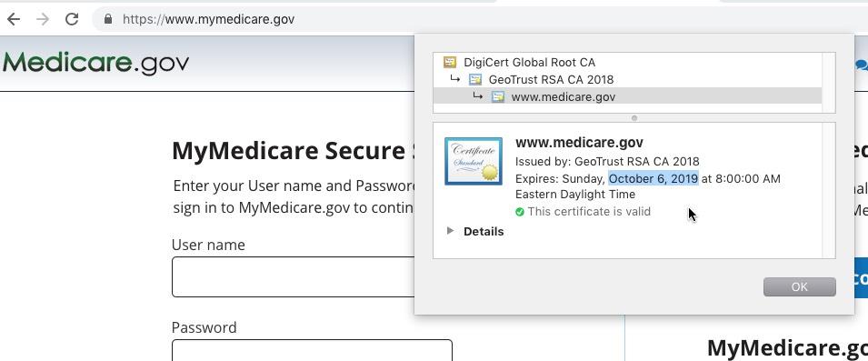
Task: Reload the page with refresh icon
Action: (72, 19)
